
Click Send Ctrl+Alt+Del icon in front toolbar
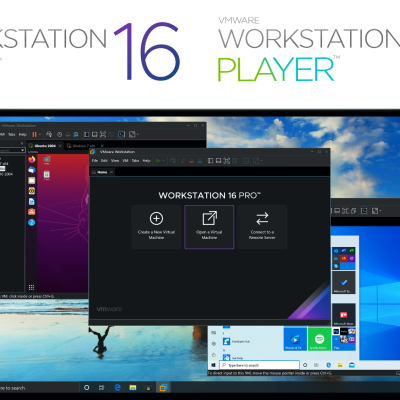pos(173,161)
